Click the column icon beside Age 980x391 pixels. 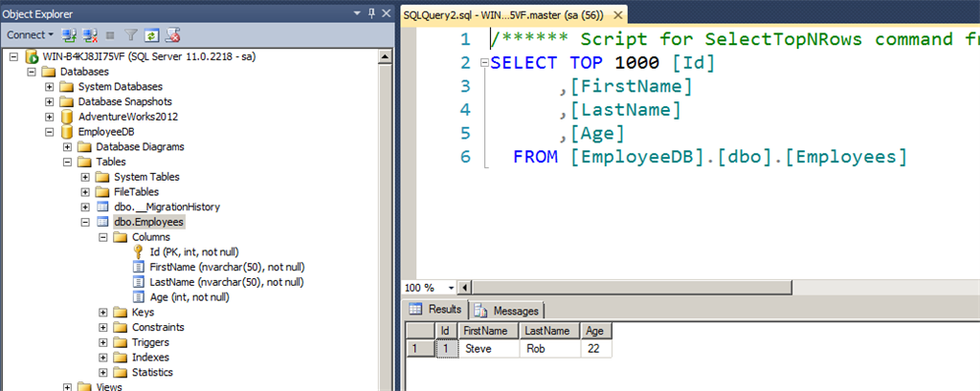click(139, 297)
